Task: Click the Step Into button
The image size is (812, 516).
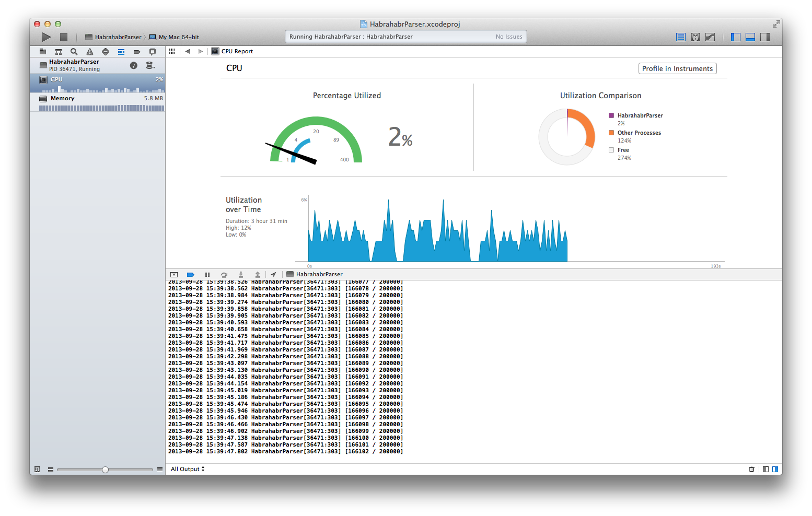Action: tap(241, 275)
